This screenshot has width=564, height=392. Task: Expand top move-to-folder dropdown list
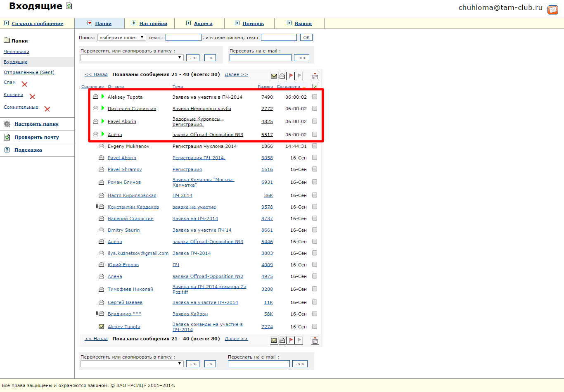pos(132,58)
